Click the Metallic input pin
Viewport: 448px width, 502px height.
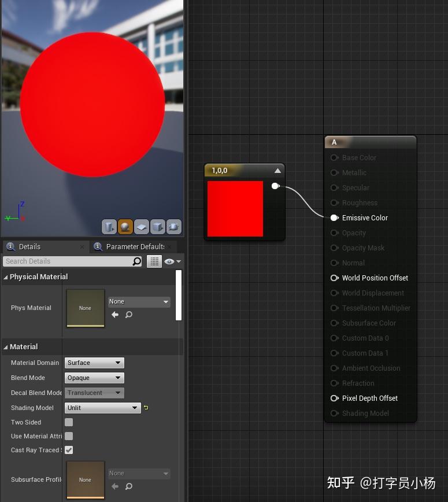tap(334, 172)
